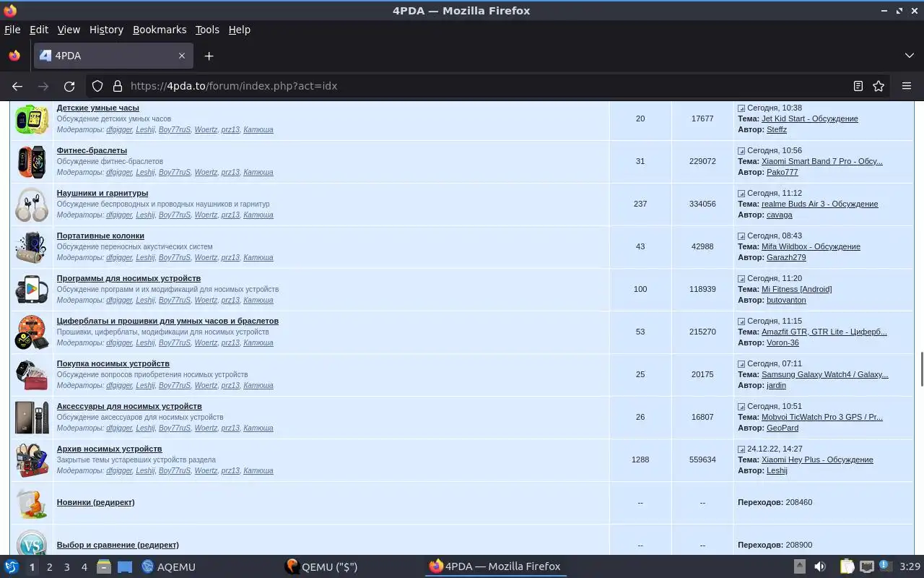This screenshot has height=578, width=924.
Task: Show site security padlock info
Action: (x=117, y=86)
